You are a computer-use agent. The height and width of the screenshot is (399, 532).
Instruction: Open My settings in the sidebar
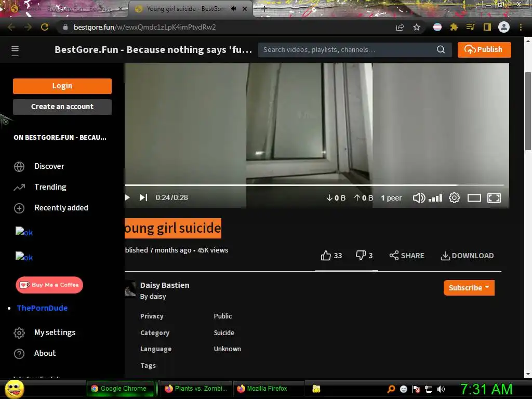[55, 332]
